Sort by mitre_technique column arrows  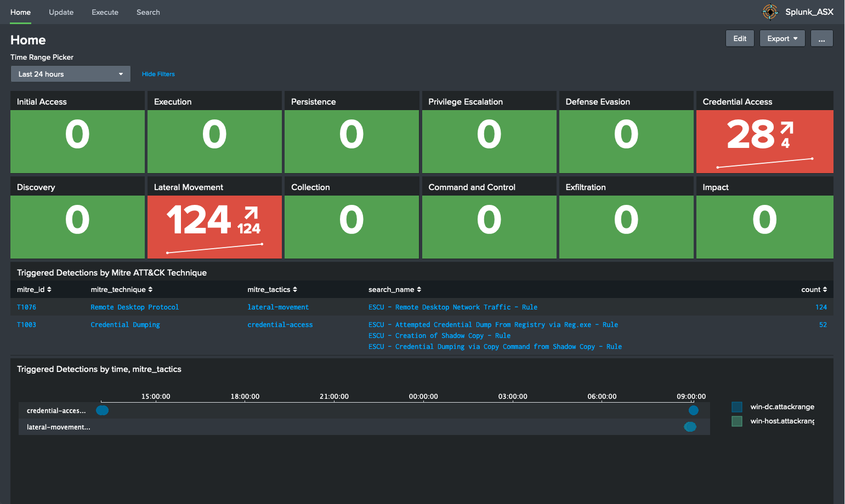tap(150, 289)
